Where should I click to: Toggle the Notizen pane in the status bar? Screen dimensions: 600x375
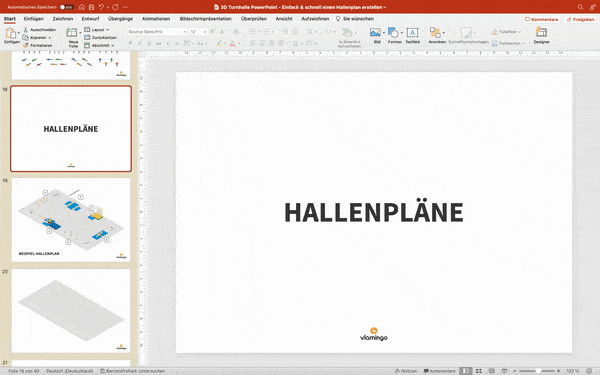[x=406, y=371]
